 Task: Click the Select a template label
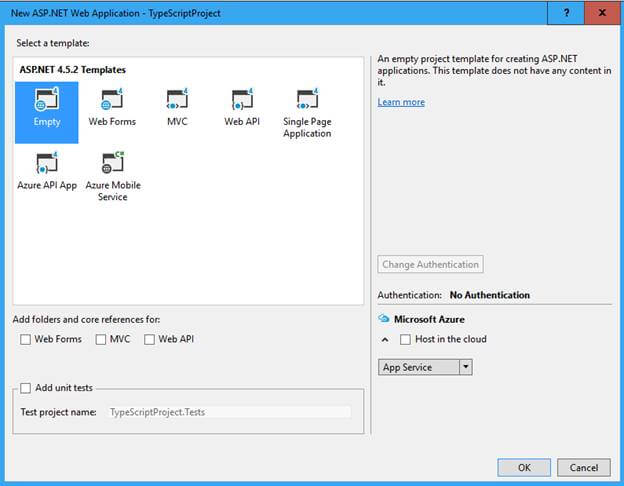point(53,43)
